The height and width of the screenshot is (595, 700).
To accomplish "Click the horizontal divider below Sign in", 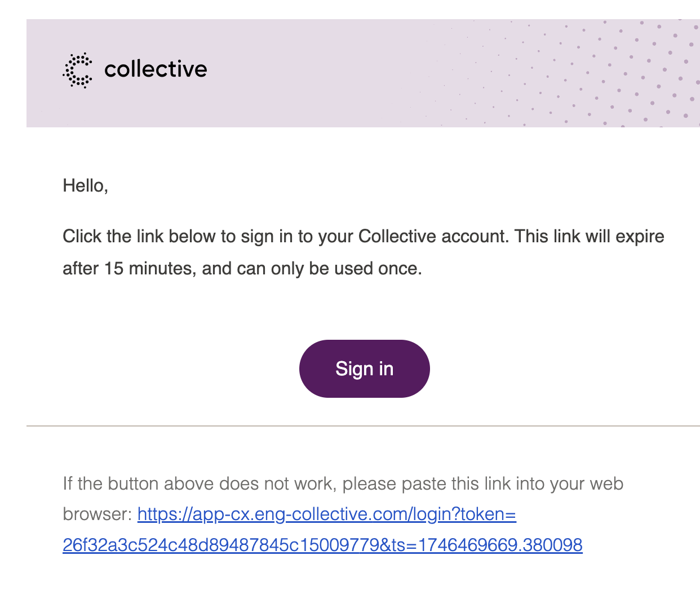I will tap(363, 426).
